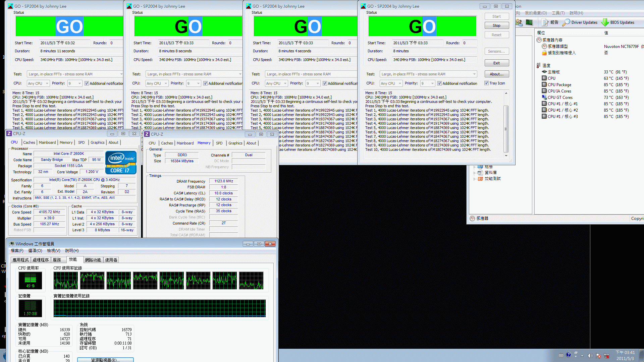
Task: Click the blue help tray icon
Action: tap(568, 355)
